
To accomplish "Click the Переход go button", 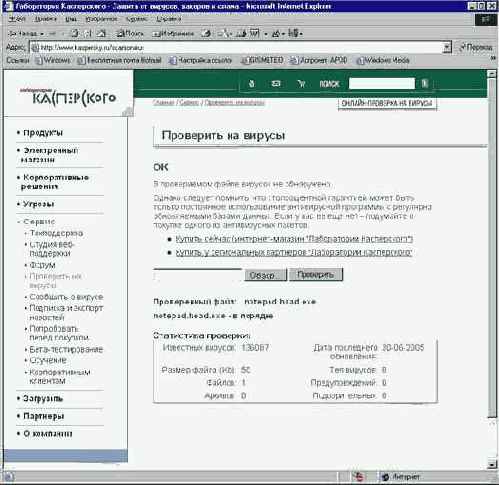I will click(475, 47).
